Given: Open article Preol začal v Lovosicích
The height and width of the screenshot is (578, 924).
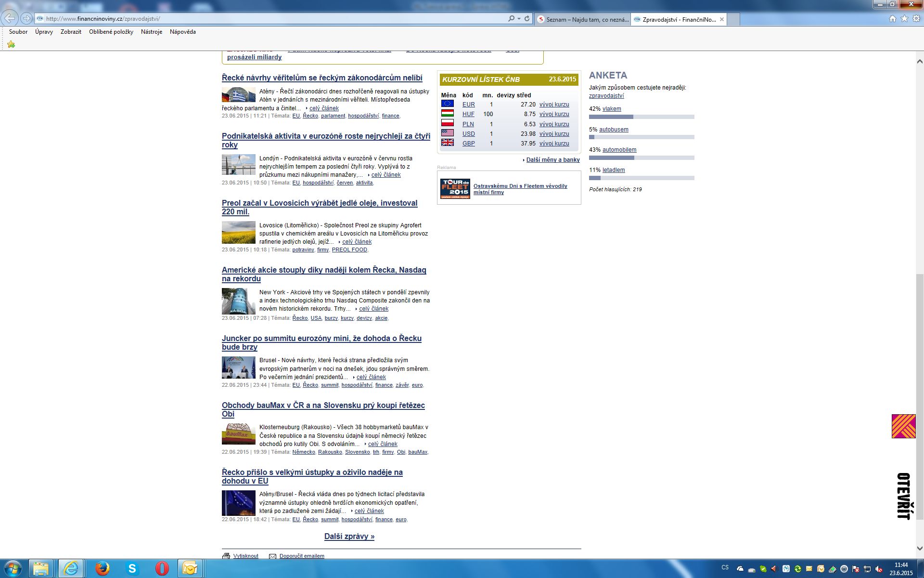Looking at the screenshot, I should point(320,207).
